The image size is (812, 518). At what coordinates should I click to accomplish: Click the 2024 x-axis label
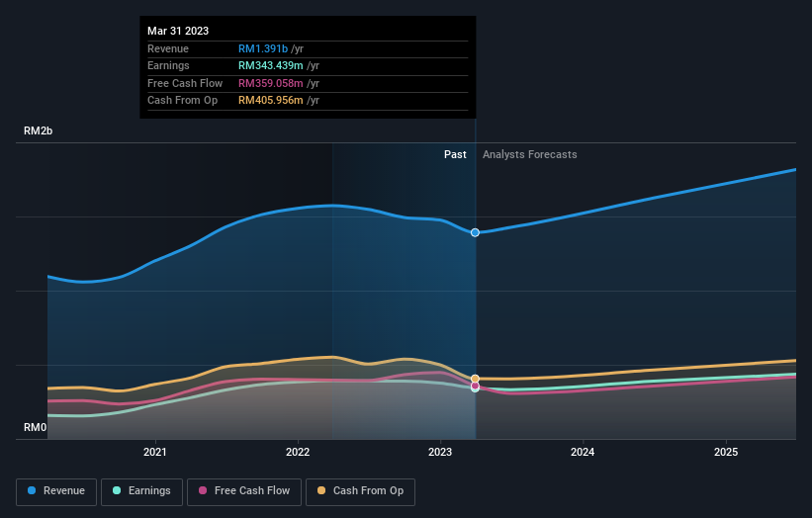click(583, 453)
